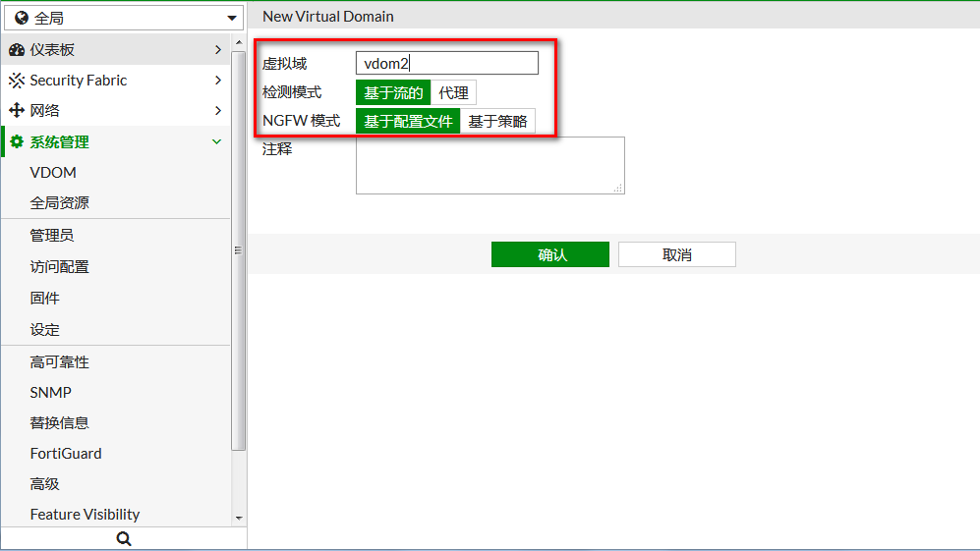Screen dimensions: 980x551
Task: Expand the Security Fabric chevron
Action: pyautogui.click(x=217, y=80)
